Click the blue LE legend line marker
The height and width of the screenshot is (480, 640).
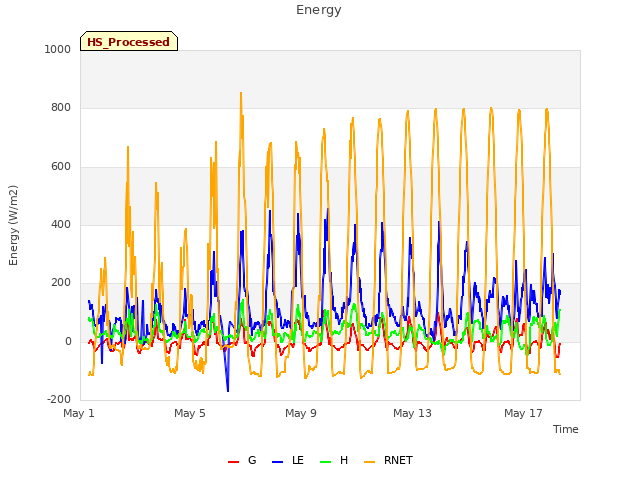coord(278,462)
